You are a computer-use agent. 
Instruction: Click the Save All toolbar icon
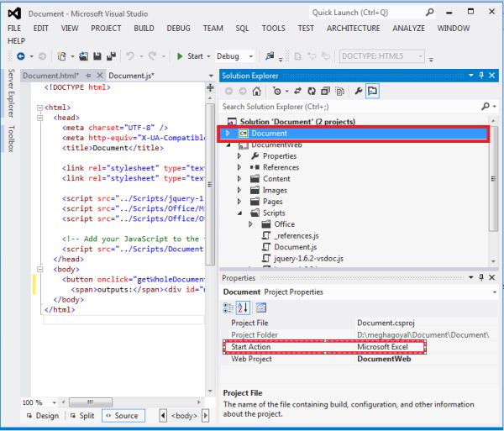coord(110,56)
